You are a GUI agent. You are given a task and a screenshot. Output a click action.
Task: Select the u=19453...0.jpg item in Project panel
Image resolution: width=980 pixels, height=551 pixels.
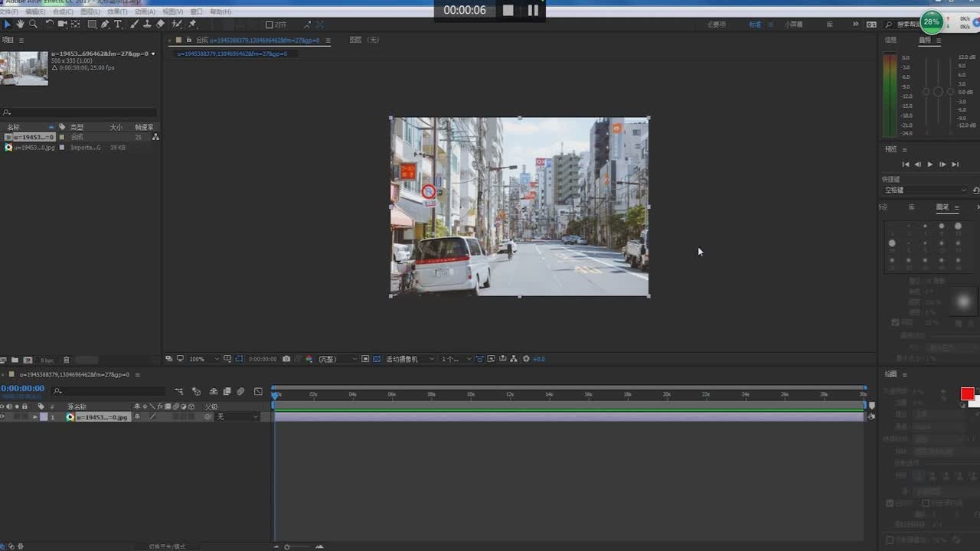[x=34, y=148]
